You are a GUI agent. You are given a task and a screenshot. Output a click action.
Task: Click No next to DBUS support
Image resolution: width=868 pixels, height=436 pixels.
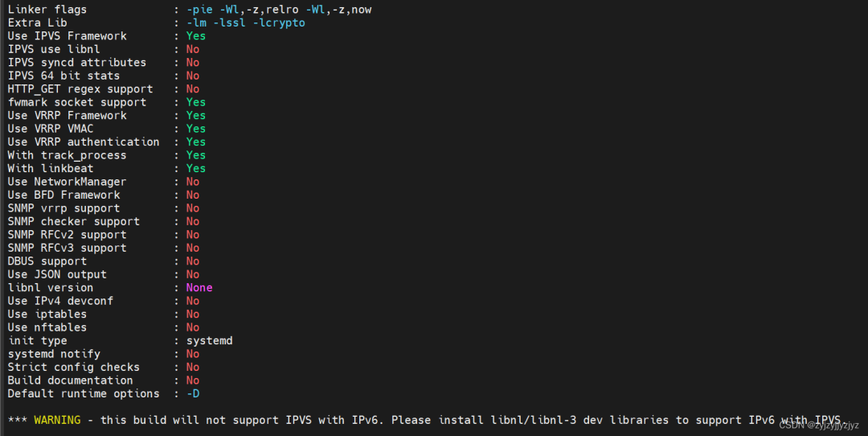pyautogui.click(x=193, y=261)
